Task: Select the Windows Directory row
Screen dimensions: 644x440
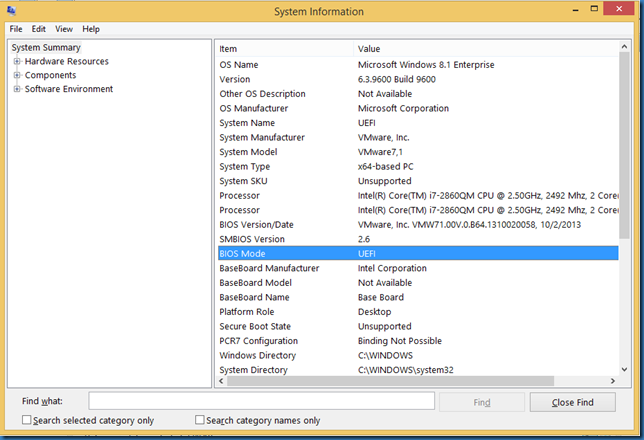Action: [418, 355]
